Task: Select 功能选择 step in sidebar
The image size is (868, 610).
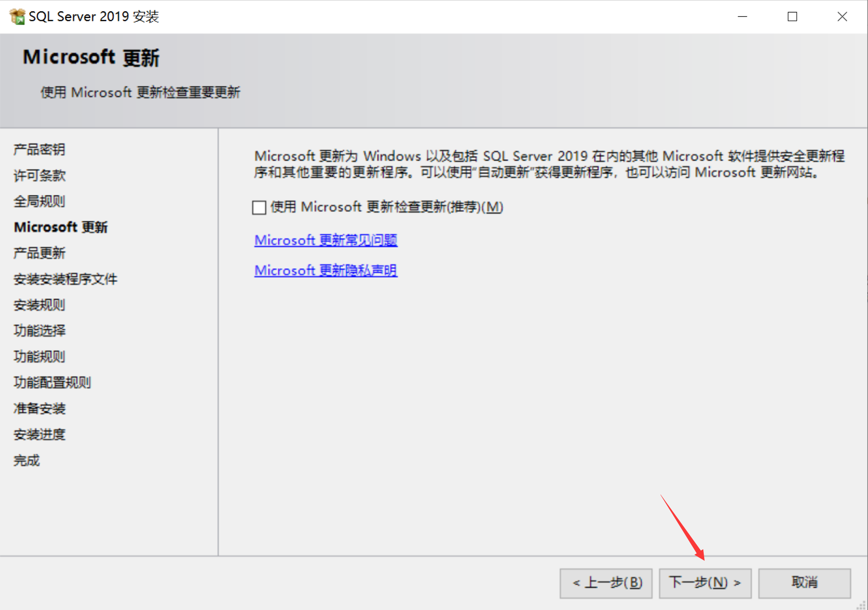Action: 39,331
